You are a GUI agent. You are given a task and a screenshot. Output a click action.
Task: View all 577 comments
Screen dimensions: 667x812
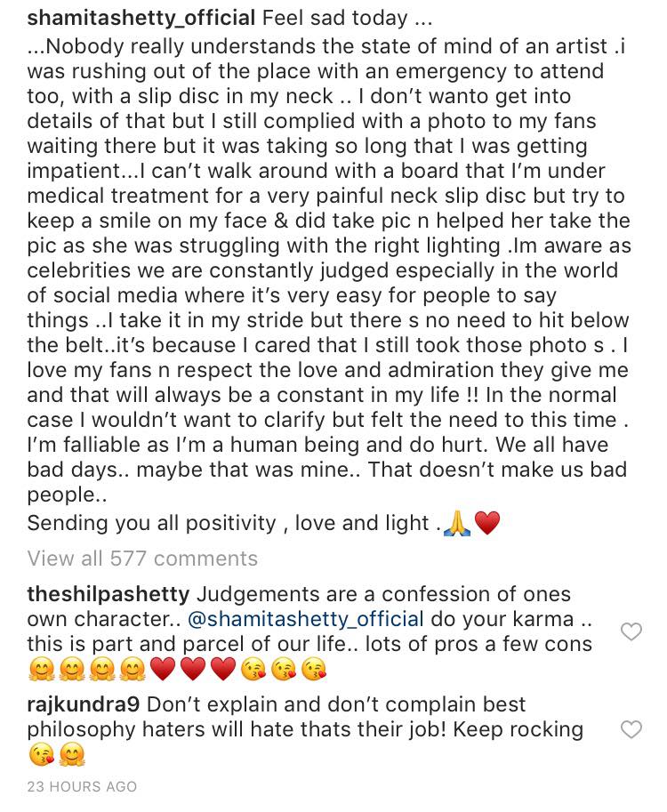pyautogui.click(x=142, y=559)
